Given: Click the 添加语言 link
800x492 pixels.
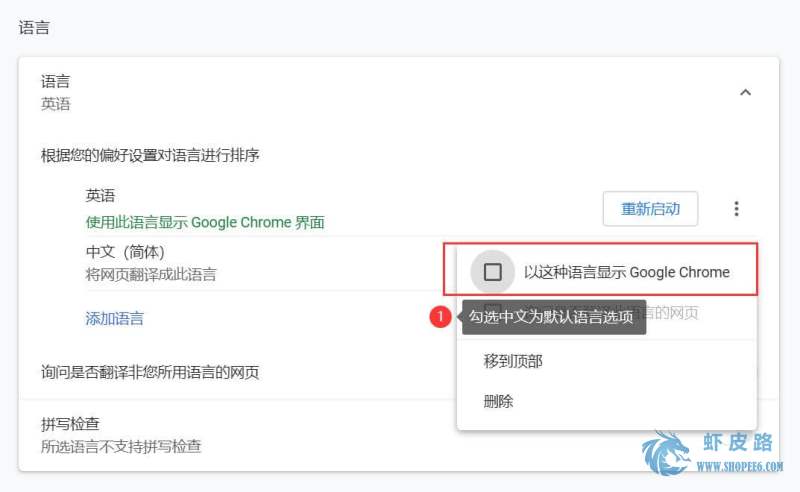Looking at the screenshot, I should click(114, 318).
